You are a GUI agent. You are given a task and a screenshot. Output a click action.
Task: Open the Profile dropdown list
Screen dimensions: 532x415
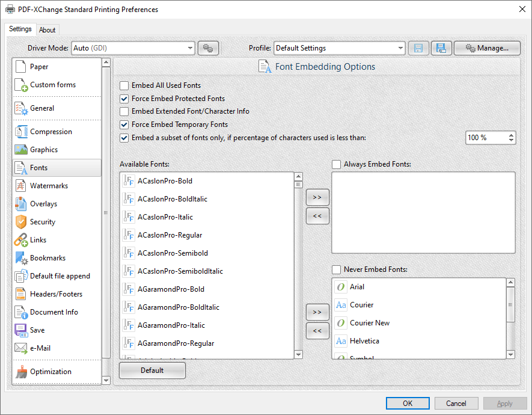coord(402,48)
